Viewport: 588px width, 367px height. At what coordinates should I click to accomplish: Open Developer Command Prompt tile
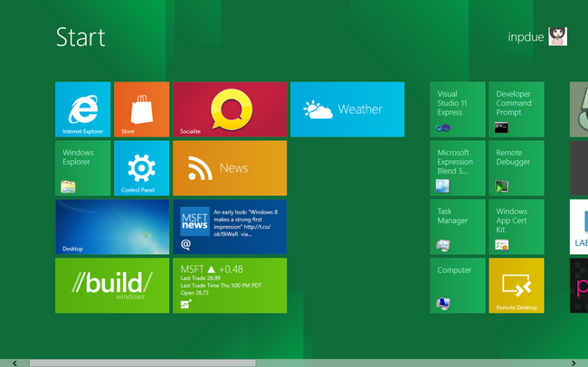point(517,109)
